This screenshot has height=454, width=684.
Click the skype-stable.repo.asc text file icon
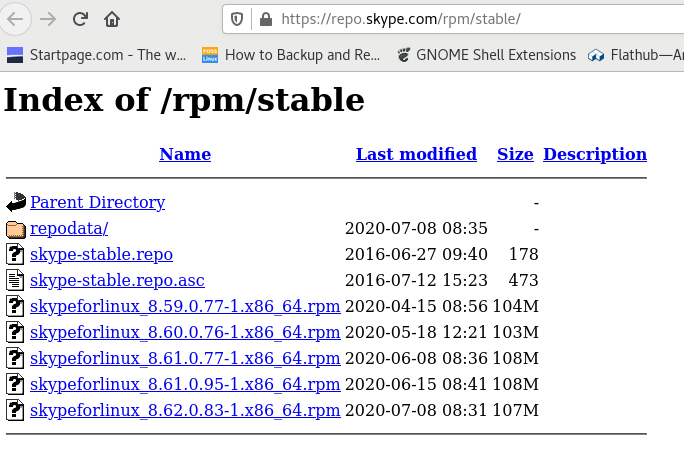point(16,280)
